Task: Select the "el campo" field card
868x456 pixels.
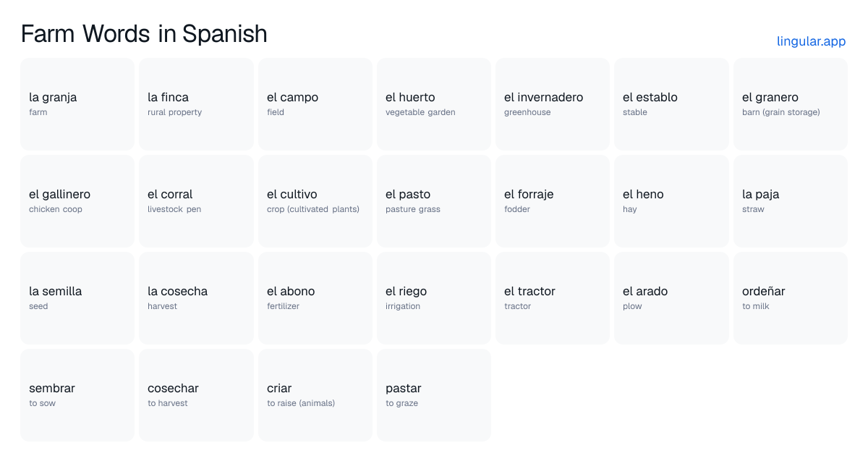Action: (x=315, y=104)
